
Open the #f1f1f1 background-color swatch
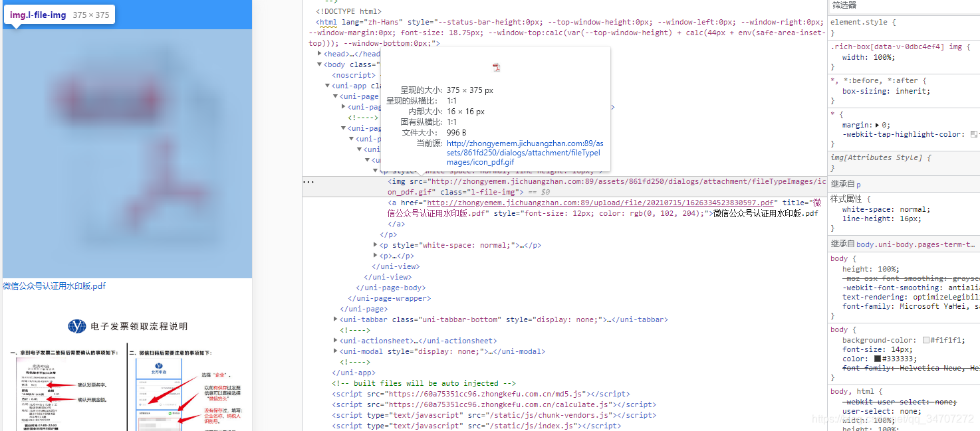click(x=925, y=340)
